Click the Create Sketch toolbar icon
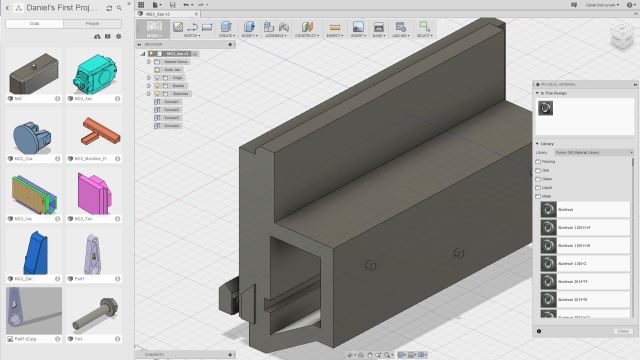The image size is (640, 360). pyautogui.click(x=178, y=27)
